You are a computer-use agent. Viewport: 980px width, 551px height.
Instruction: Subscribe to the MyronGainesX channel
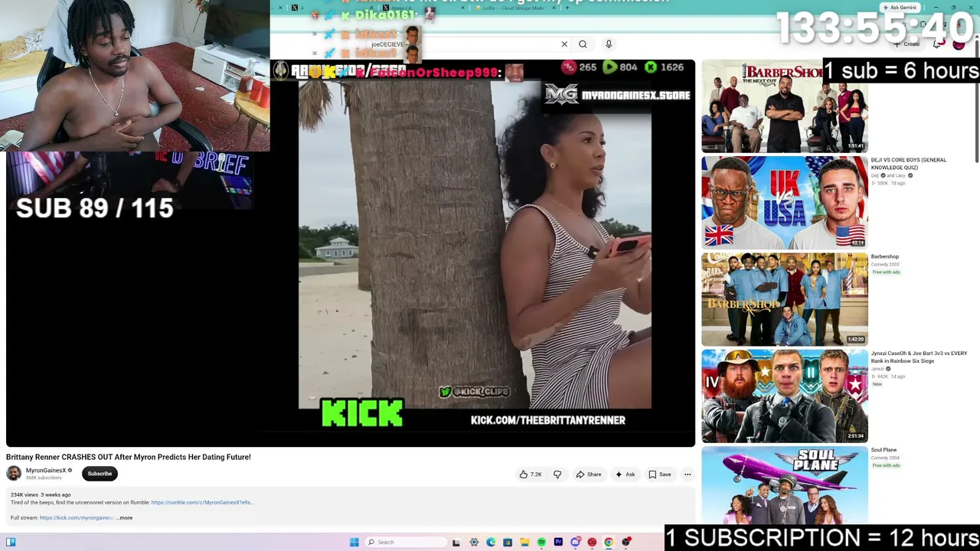click(100, 474)
